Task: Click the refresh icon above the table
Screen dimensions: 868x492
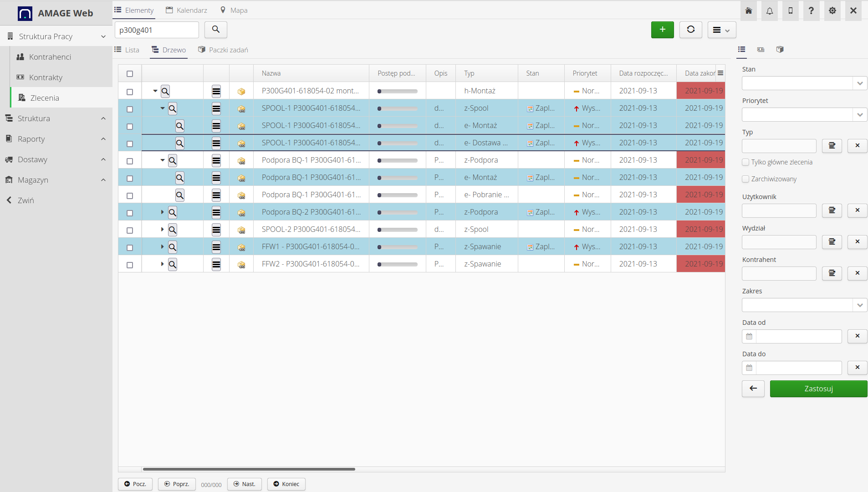Action: coord(690,29)
